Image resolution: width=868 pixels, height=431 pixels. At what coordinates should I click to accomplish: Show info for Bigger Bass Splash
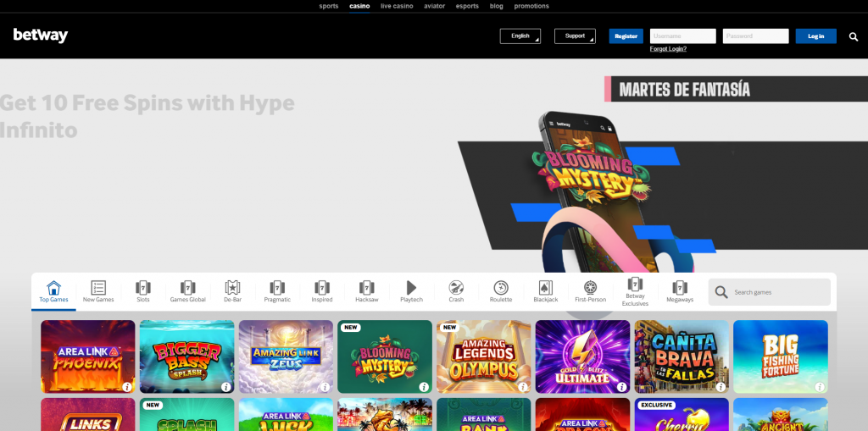point(225,387)
